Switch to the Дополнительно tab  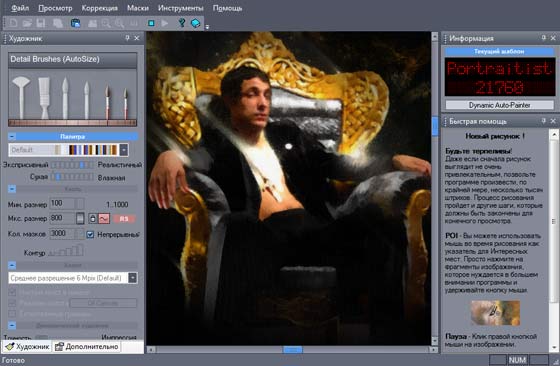click(88, 346)
